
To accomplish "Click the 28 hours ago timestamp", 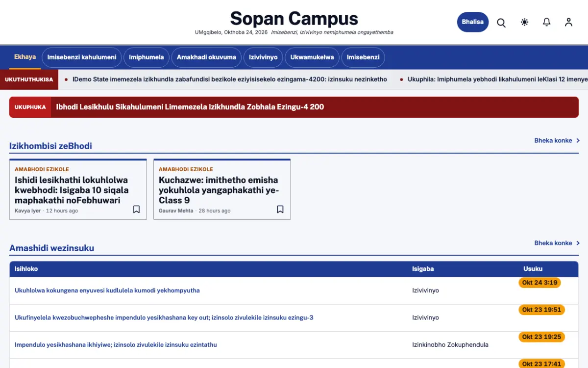I will [x=215, y=211].
